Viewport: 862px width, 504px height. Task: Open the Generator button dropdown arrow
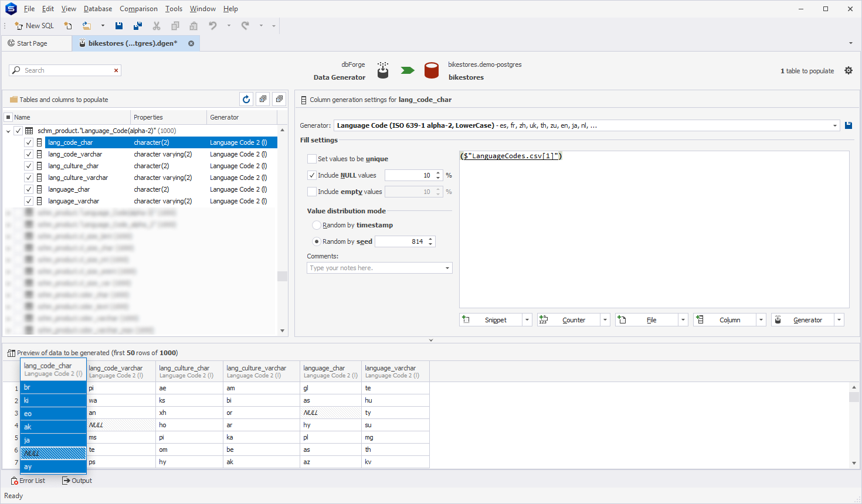point(839,320)
